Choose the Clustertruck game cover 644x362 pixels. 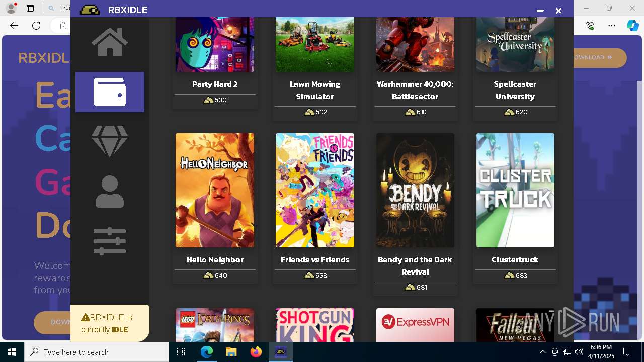pos(515,190)
